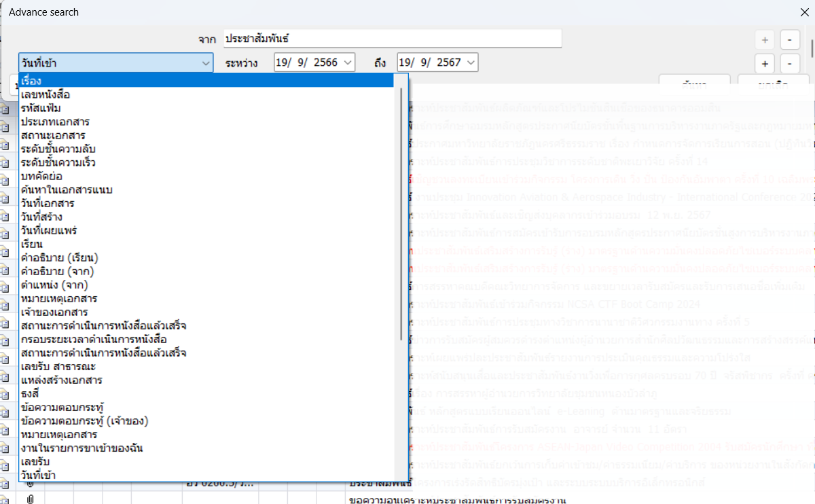Click the paperclip attachment icon in bottom row
This screenshot has width=815, height=504.
[30, 500]
